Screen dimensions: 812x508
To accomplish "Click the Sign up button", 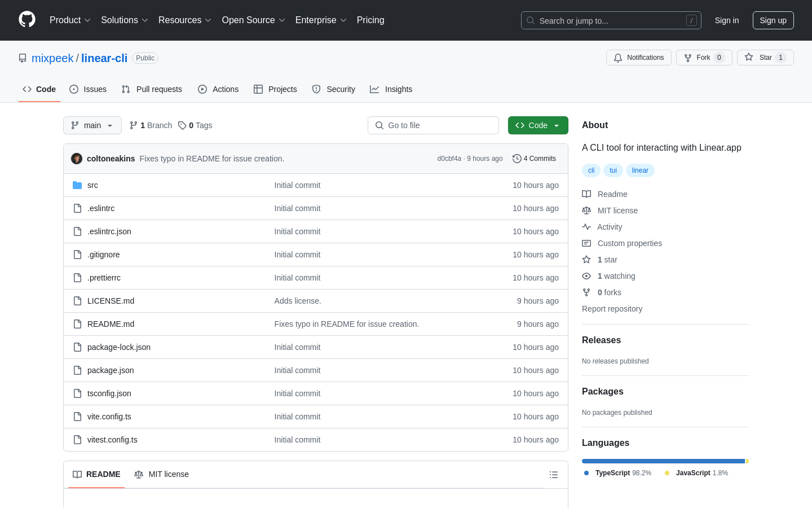I will [x=773, y=20].
